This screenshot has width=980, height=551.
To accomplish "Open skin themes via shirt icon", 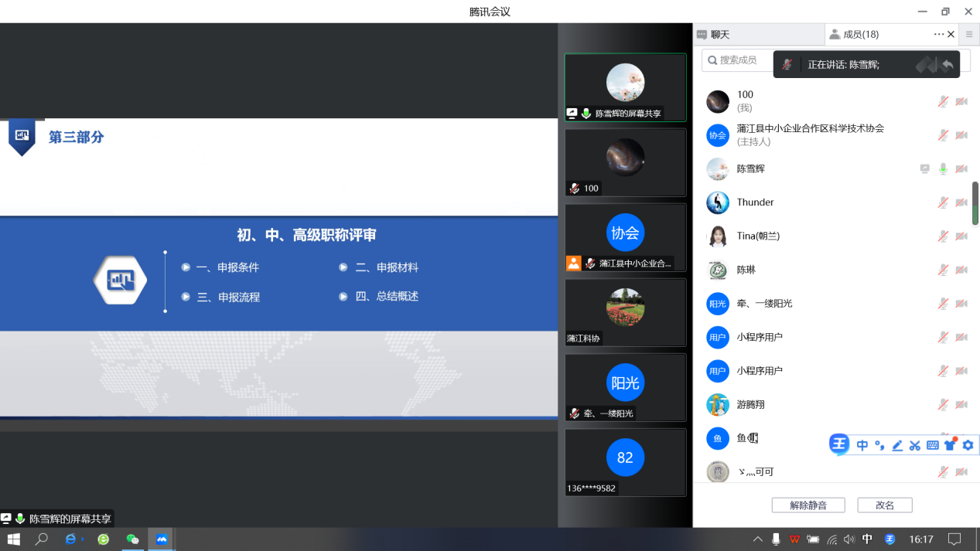I will 951,445.
